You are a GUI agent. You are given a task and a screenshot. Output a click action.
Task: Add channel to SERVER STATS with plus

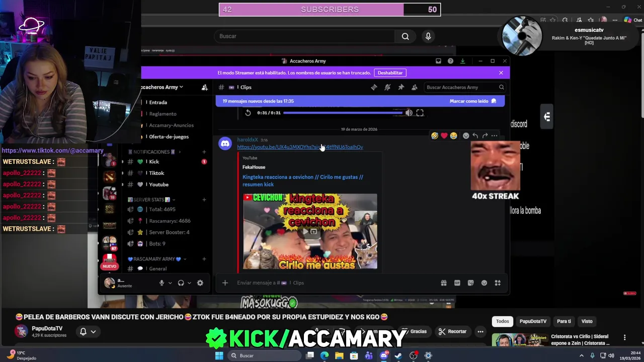pyautogui.click(x=204, y=200)
